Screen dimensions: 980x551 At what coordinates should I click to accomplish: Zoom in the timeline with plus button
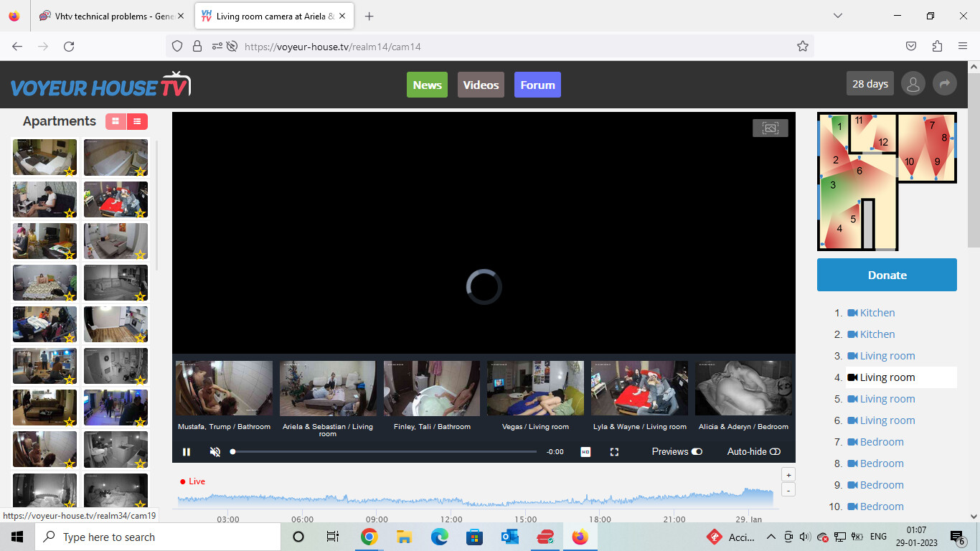pyautogui.click(x=788, y=475)
